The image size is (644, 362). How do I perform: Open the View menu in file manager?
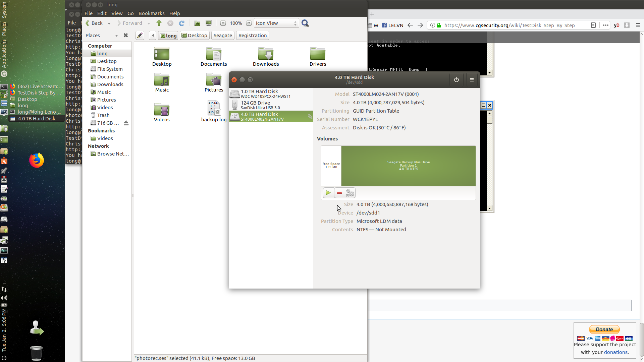coord(116,13)
